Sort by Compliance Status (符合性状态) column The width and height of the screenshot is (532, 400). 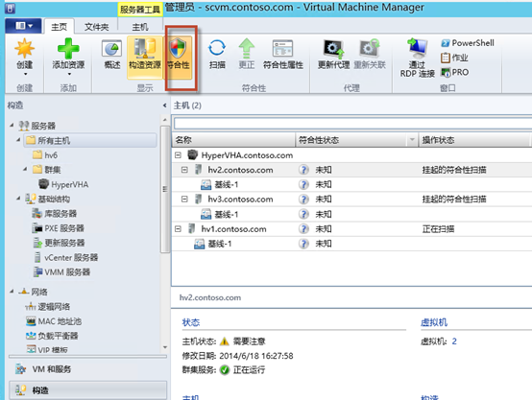point(351,140)
